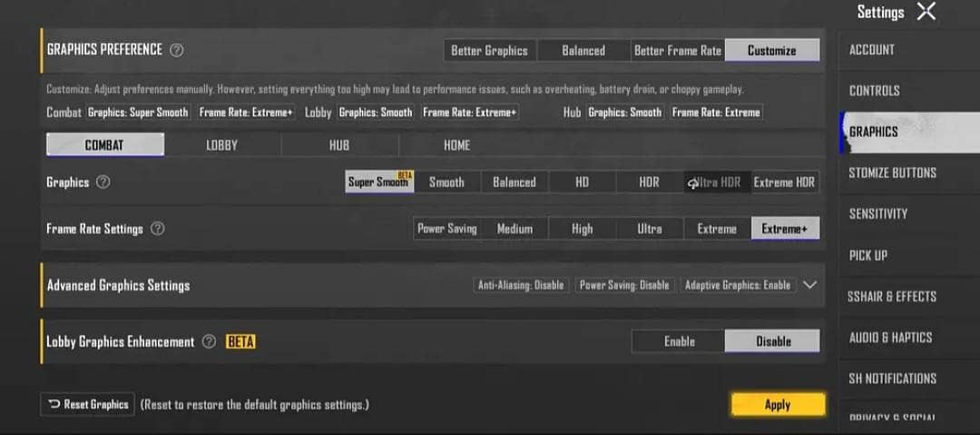
Task: Set frame rate to Medium
Action: [x=514, y=229]
